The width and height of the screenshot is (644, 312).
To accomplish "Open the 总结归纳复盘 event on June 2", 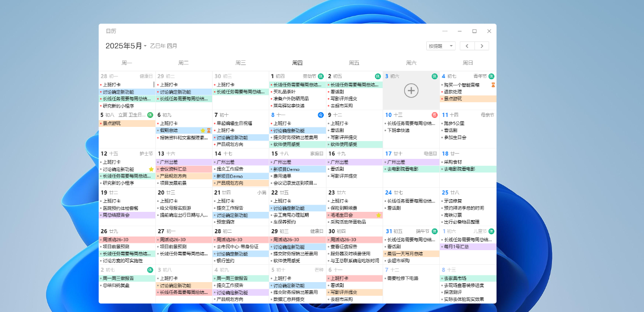I will 127,285.
